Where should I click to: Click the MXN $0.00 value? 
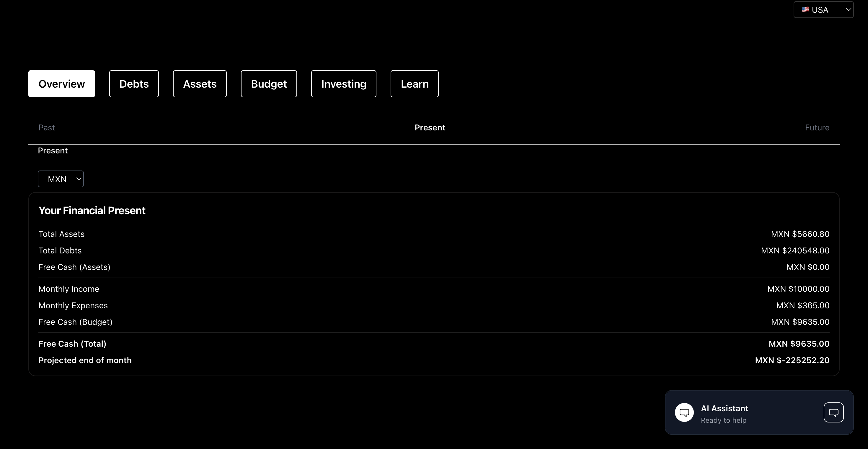click(808, 267)
